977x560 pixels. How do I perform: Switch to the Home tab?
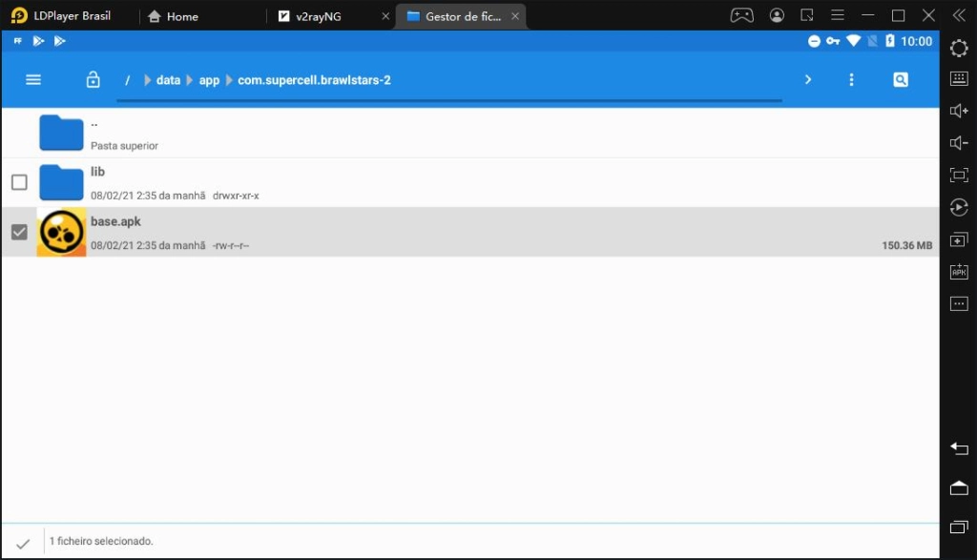click(181, 16)
